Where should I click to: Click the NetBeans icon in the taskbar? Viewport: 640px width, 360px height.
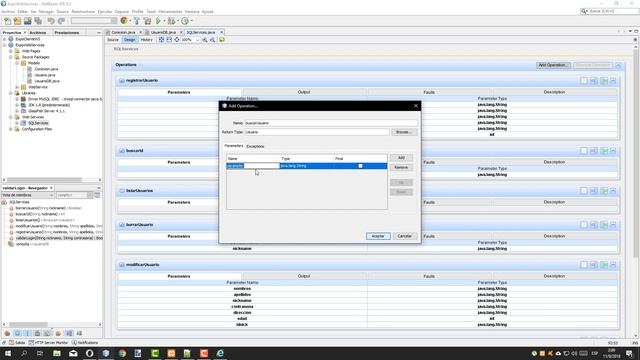click(x=106, y=353)
